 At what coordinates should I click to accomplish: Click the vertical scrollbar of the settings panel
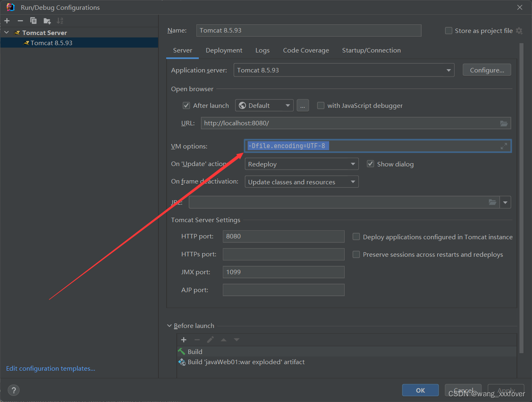click(521, 198)
